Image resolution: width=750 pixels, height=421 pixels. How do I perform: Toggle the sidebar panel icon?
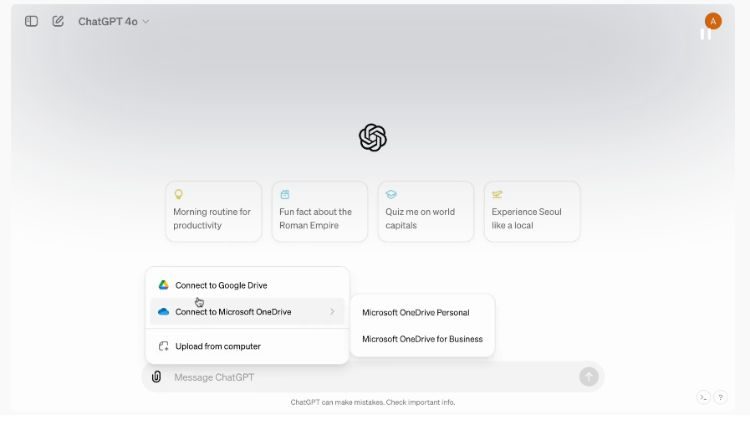click(32, 21)
